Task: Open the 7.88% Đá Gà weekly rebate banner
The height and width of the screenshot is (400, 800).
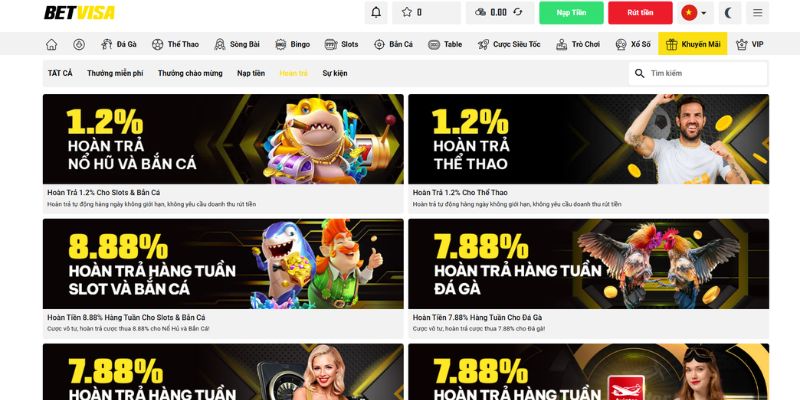Action: pos(588,264)
